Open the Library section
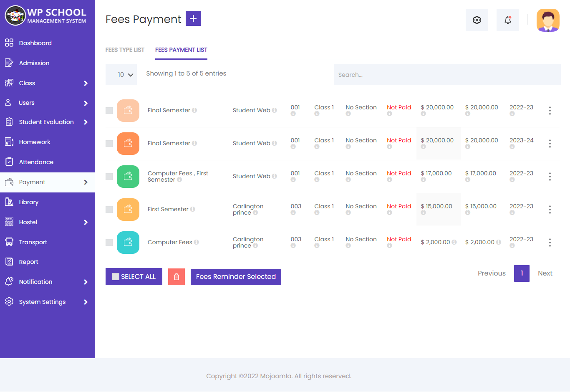The height and width of the screenshot is (392, 570). point(29,202)
